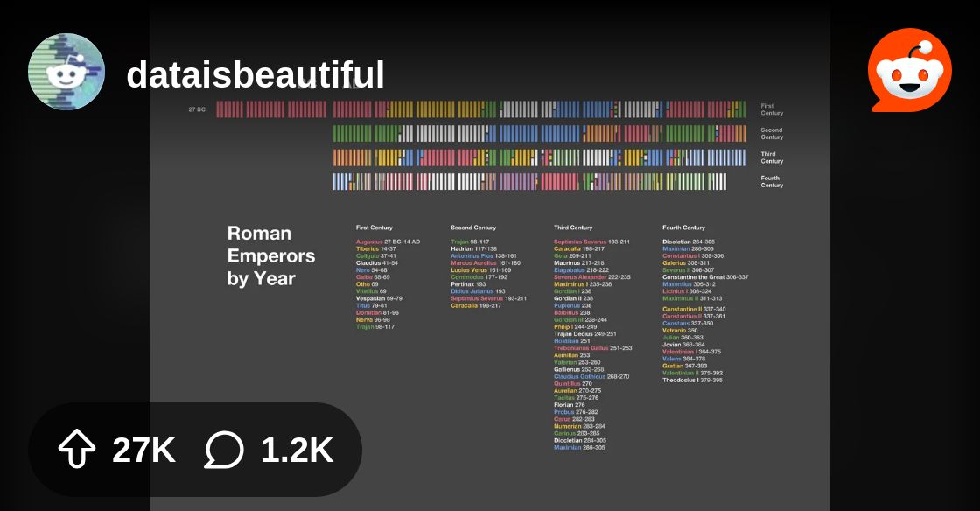Select Titus 79-81 entry
Screen dimensions: 980x511
(371, 305)
